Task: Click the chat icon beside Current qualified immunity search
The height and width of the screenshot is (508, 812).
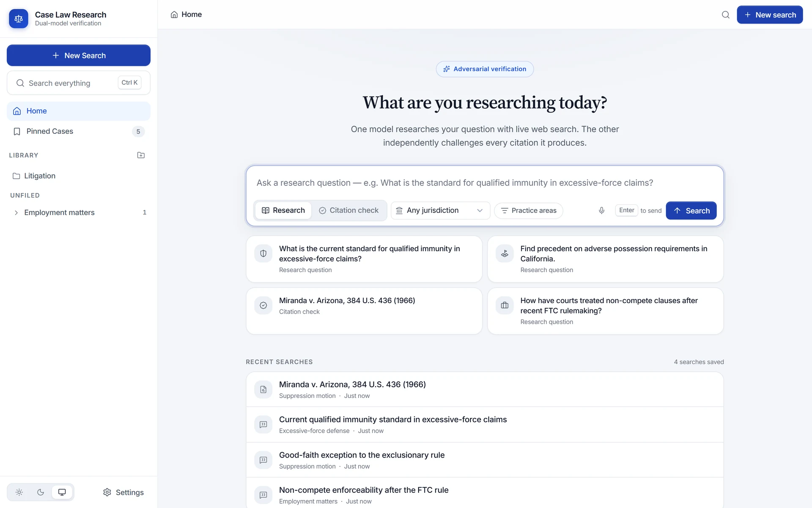Action: [263, 424]
